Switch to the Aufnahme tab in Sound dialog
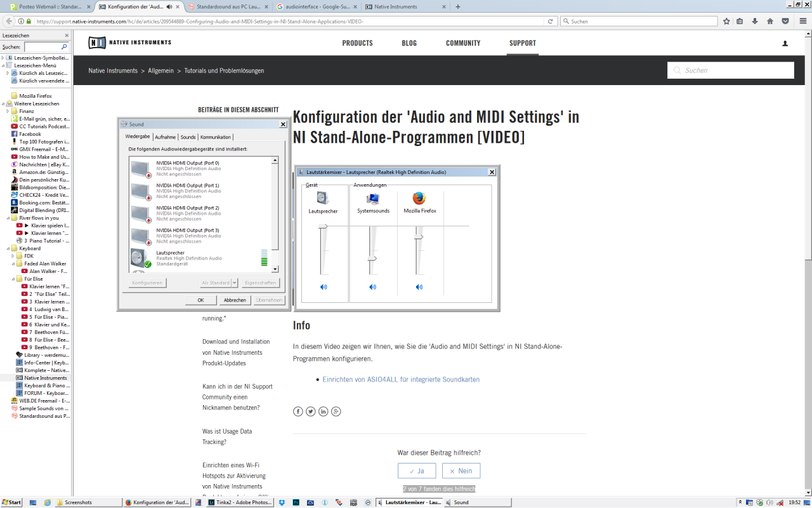This screenshot has height=508, width=812. tap(165, 137)
